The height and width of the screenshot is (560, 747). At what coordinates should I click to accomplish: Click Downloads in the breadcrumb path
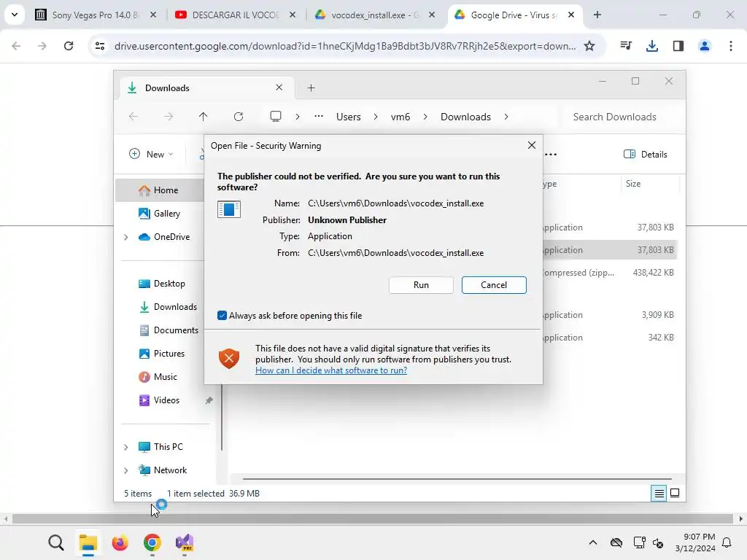click(465, 117)
